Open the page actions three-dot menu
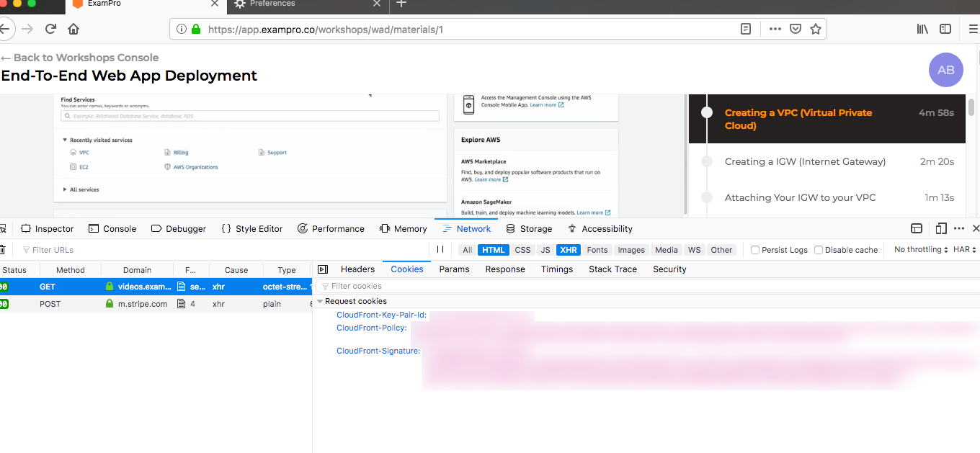Screen dimensions: 980x453 [x=775, y=29]
